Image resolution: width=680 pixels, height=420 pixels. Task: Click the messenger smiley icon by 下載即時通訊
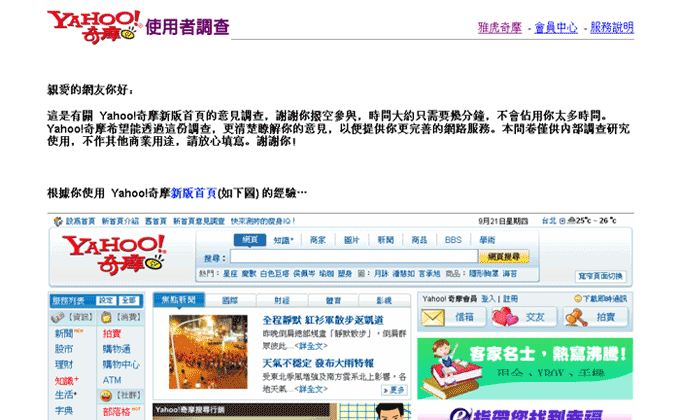578,299
